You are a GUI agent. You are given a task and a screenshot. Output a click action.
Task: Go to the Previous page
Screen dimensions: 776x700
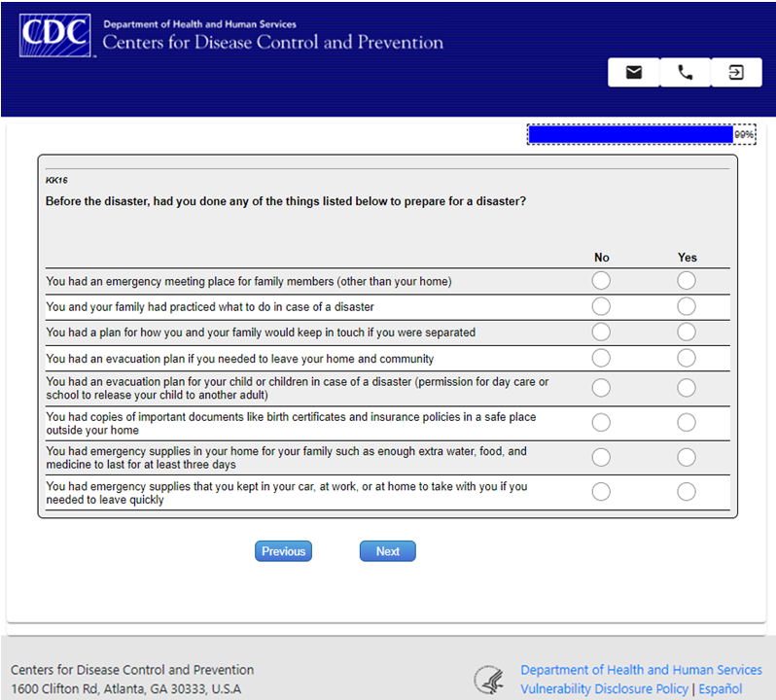pos(283,551)
